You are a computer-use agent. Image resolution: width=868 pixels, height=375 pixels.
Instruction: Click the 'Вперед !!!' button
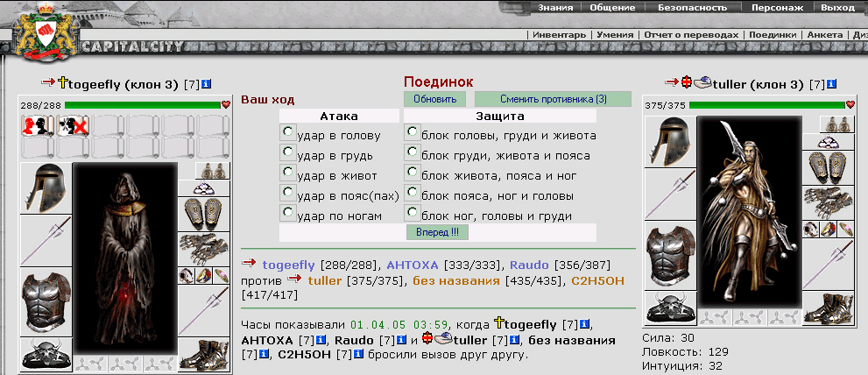click(437, 232)
